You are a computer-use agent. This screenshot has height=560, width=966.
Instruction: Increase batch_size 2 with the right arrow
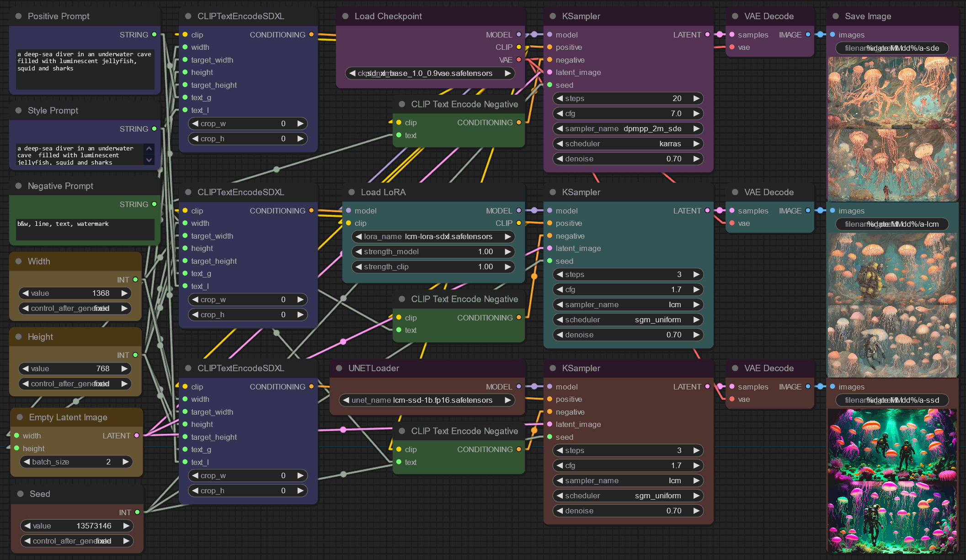point(125,462)
